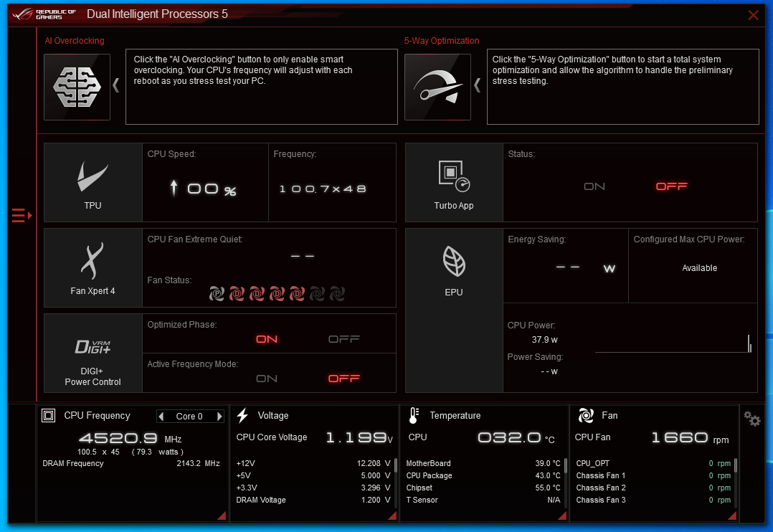This screenshot has width=773, height=532.
Task: Expand the Temperature panel red corner
Action: pyautogui.click(x=562, y=516)
